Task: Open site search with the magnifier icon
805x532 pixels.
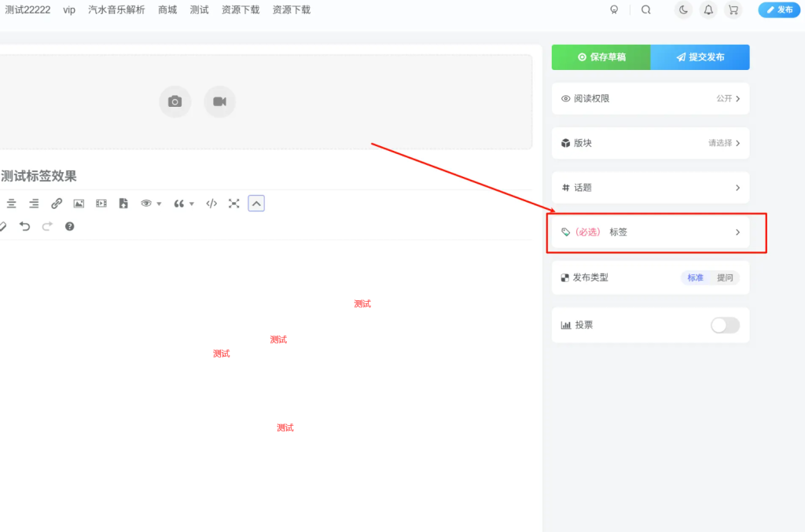Action: pyautogui.click(x=646, y=9)
